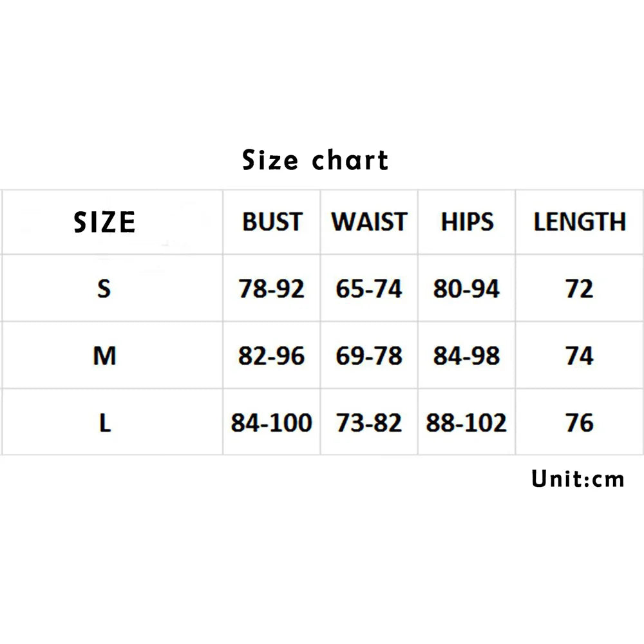Screen dimensions: 644x644
Task: Click the "Size chart" title text
Action: pos(315,160)
